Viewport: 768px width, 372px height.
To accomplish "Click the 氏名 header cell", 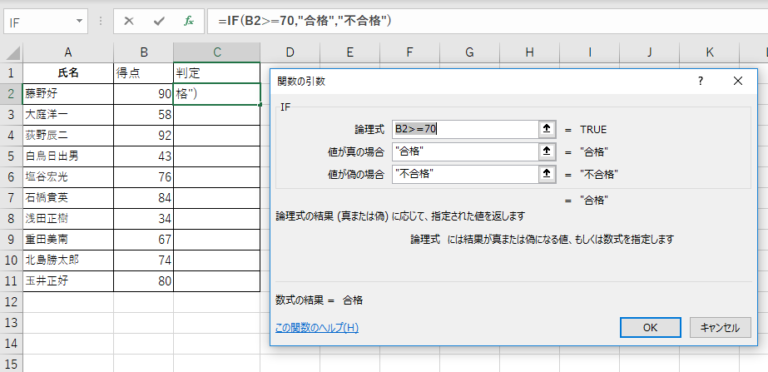I will pos(68,73).
